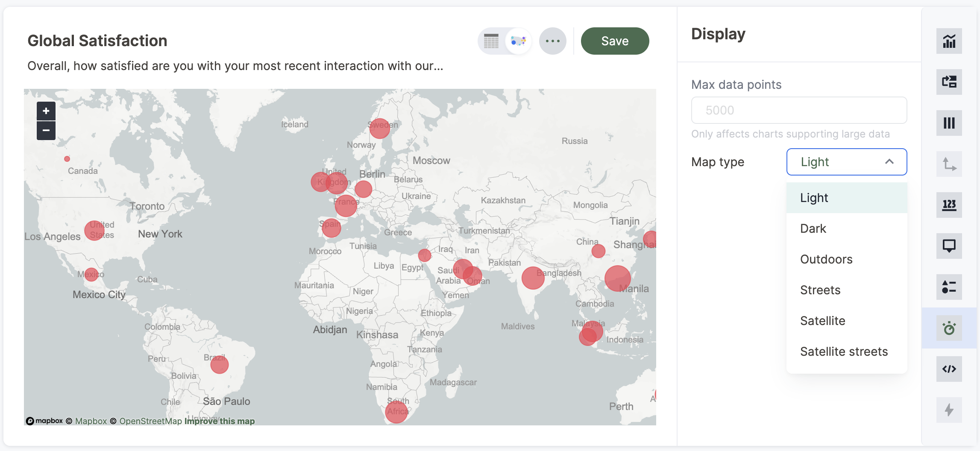This screenshot has height=451, width=980.
Task: Click the data bubble over United States
Action: click(94, 231)
